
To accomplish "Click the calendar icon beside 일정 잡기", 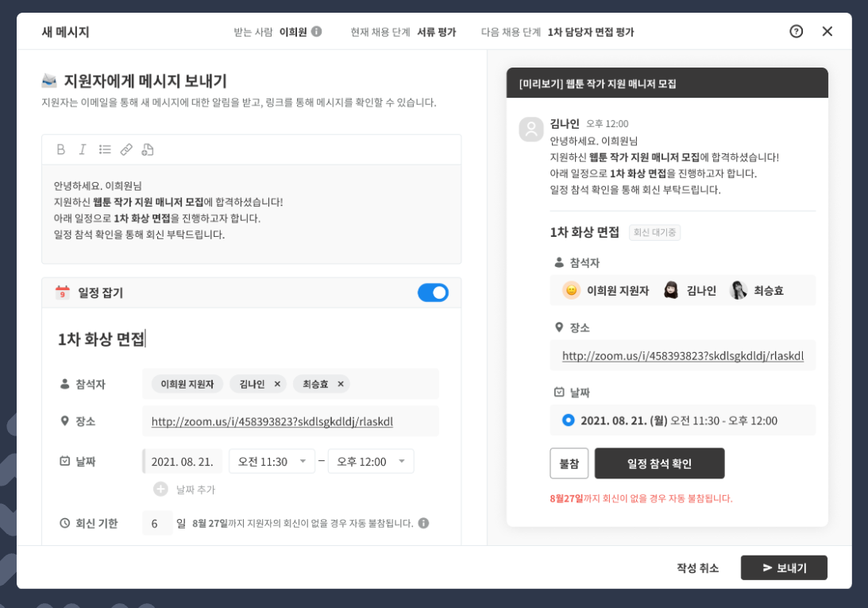I will [63, 292].
